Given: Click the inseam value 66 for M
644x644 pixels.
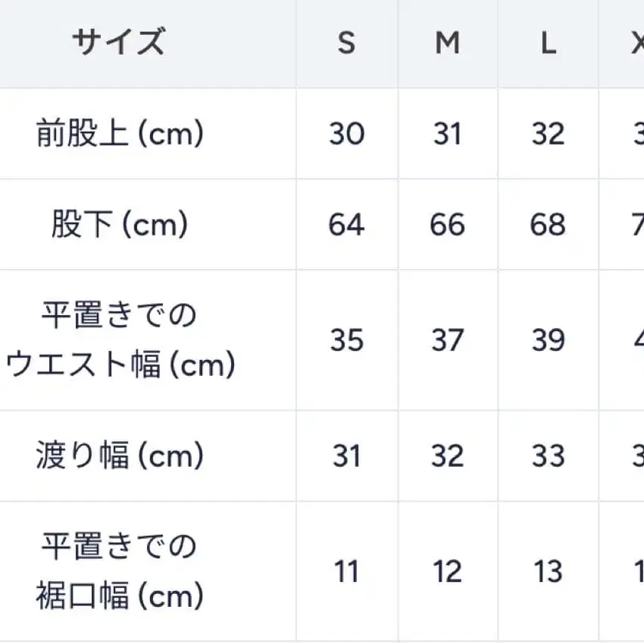Looking at the screenshot, I should (447, 225).
